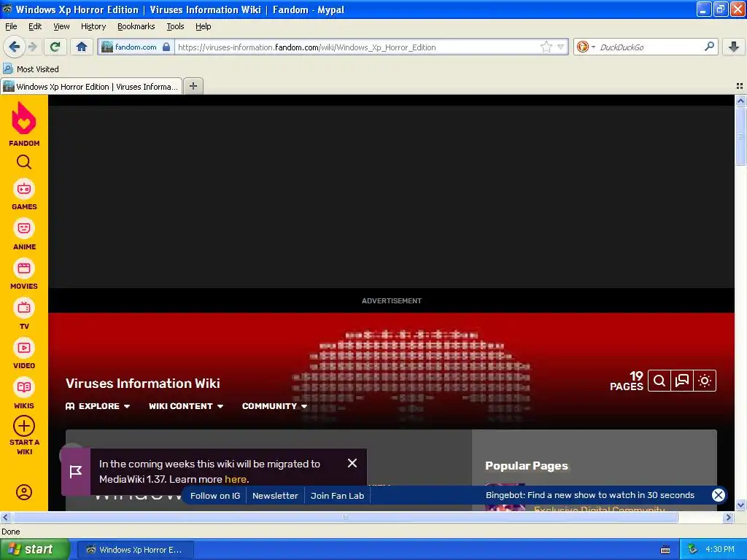Click the browser forward arrow
This screenshot has height=560, width=747.
click(x=32, y=47)
